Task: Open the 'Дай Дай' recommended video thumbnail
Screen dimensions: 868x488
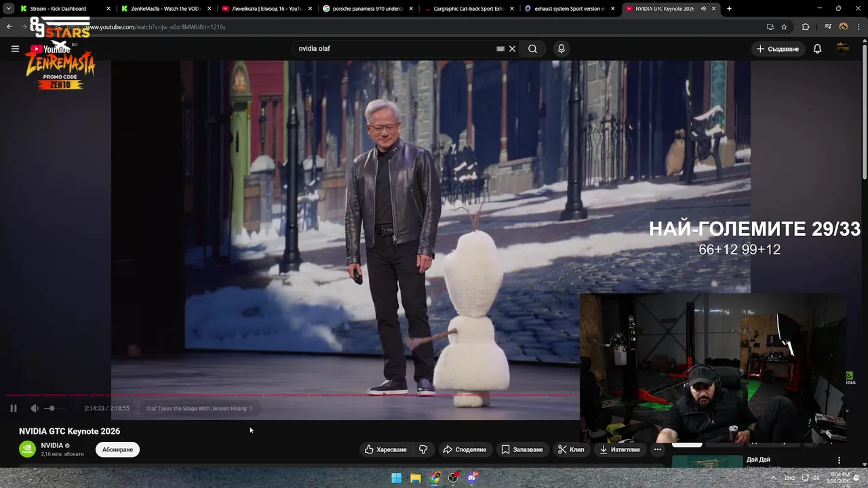Action: click(x=707, y=462)
